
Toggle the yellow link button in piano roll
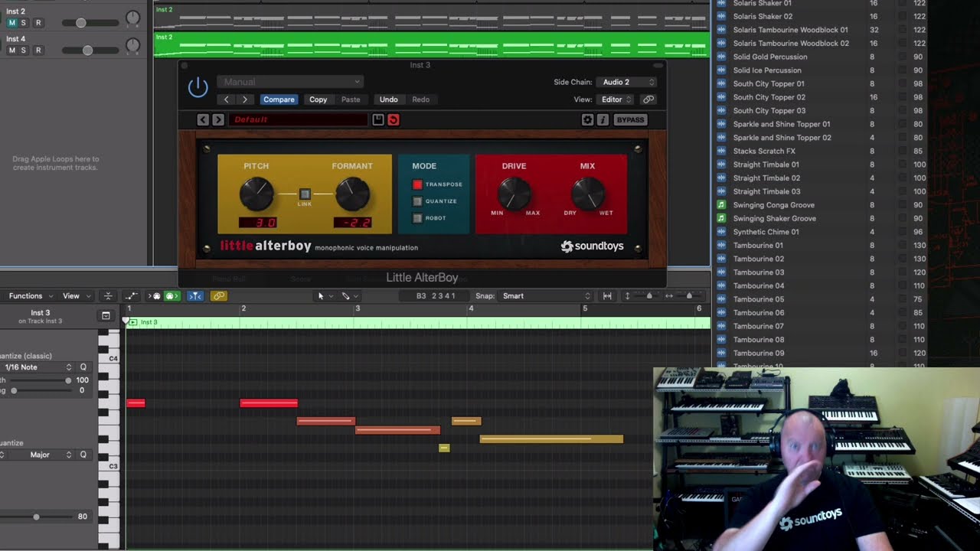point(219,296)
